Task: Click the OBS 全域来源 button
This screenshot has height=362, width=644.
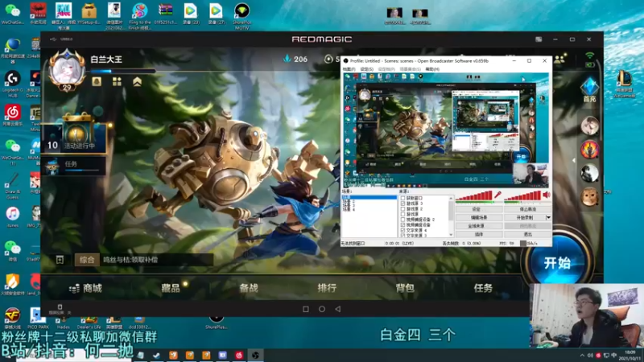Action: 479,226
